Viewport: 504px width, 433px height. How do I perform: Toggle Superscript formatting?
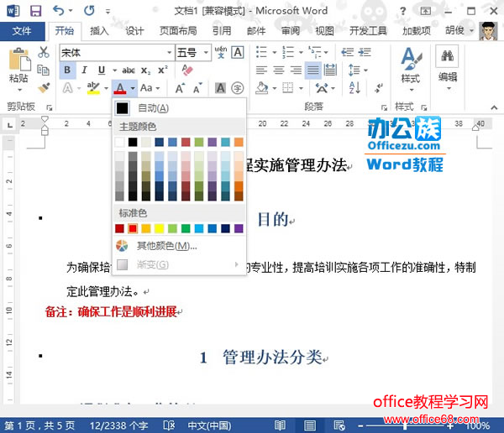coord(163,70)
